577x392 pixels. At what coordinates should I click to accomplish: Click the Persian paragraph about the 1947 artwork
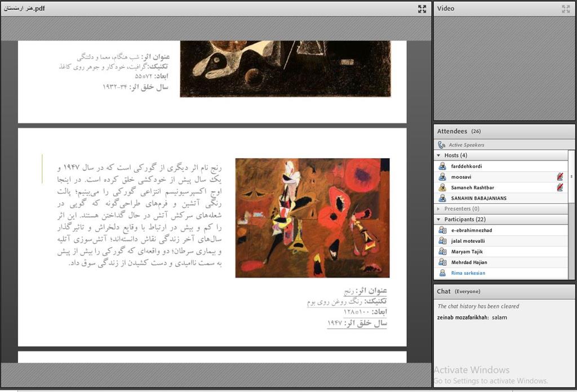click(x=140, y=215)
